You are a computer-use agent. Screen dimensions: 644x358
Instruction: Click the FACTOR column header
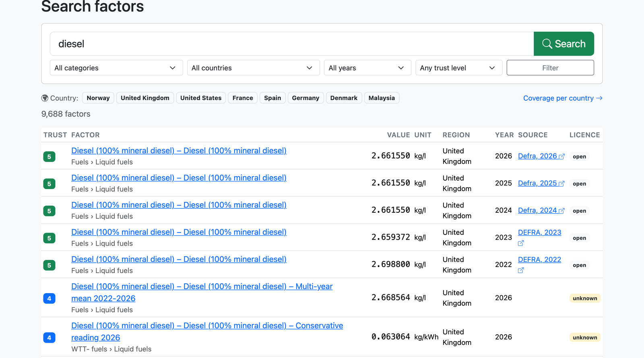click(x=85, y=135)
